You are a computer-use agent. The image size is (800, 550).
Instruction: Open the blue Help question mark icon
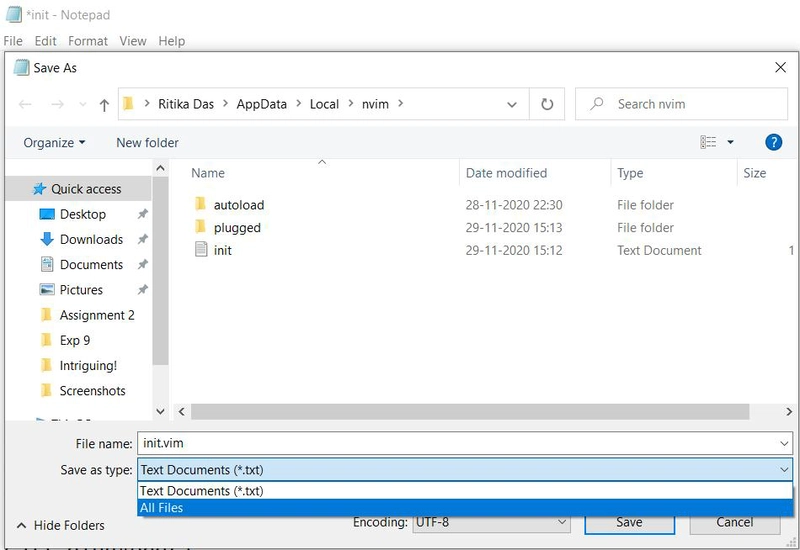click(x=773, y=142)
